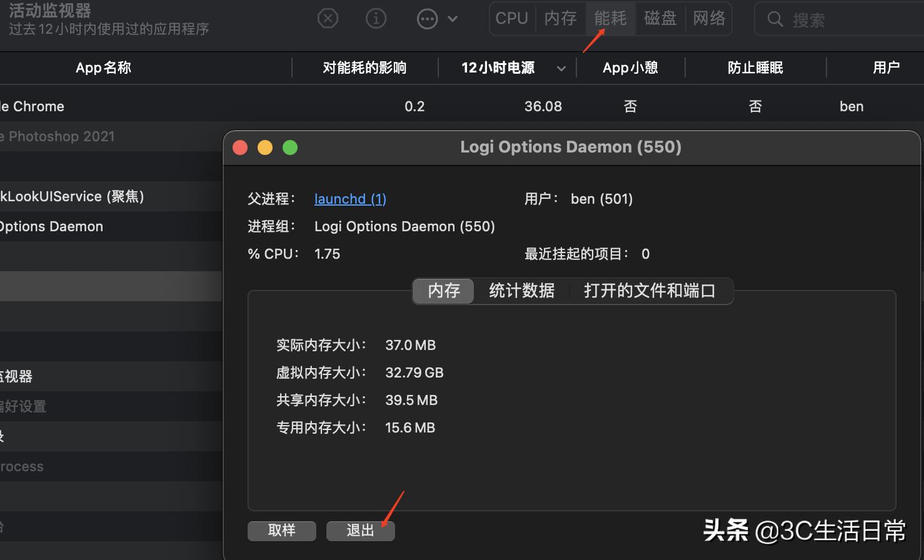The height and width of the screenshot is (560, 924).
Task: Select the 内存 tab in detail window
Action: coord(443,291)
